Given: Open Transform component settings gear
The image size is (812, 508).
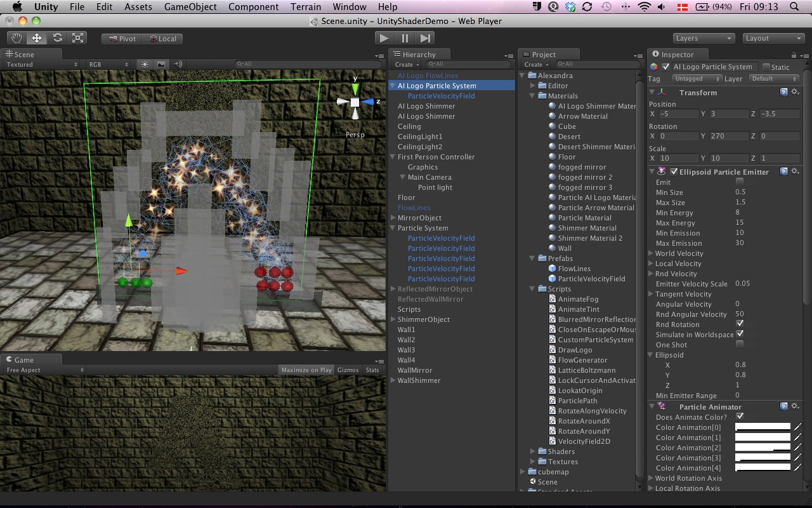Looking at the screenshot, I should [x=795, y=92].
